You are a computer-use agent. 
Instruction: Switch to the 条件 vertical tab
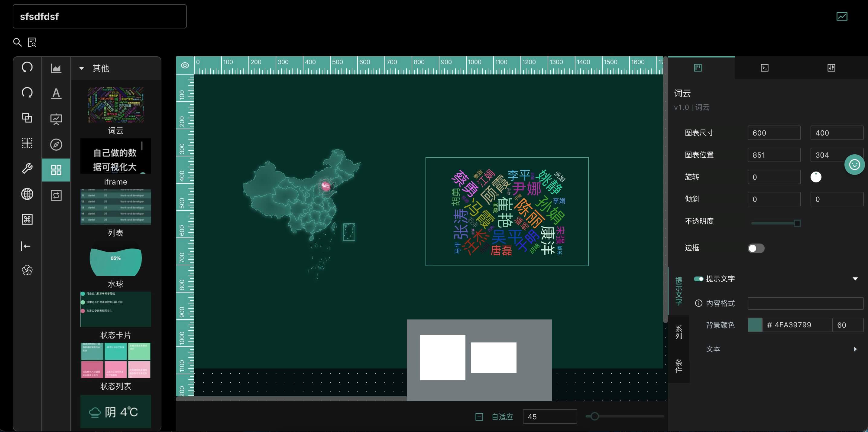679,366
